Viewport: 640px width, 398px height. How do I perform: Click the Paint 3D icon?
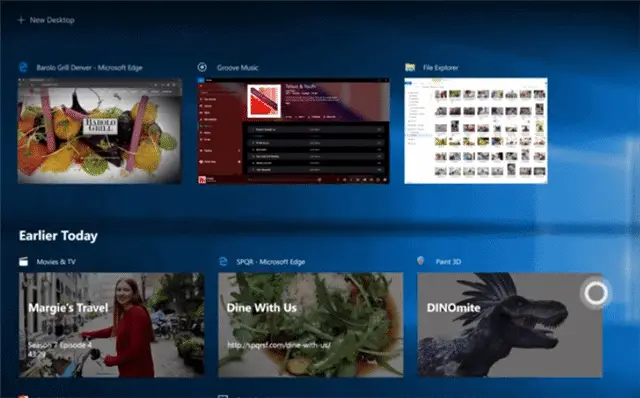tap(421, 261)
